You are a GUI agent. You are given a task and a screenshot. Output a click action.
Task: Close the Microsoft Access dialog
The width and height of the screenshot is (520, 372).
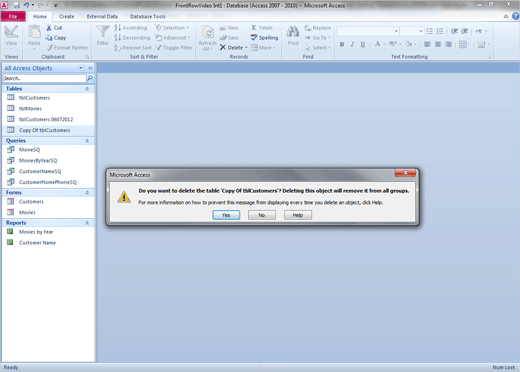[405, 173]
